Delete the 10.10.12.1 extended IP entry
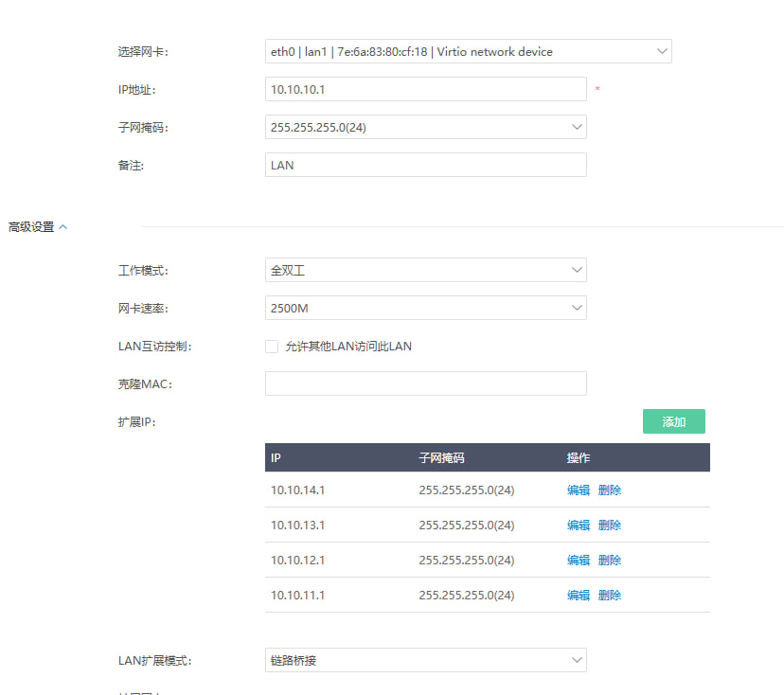The width and height of the screenshot is (784, 695). tap(610, 561)
